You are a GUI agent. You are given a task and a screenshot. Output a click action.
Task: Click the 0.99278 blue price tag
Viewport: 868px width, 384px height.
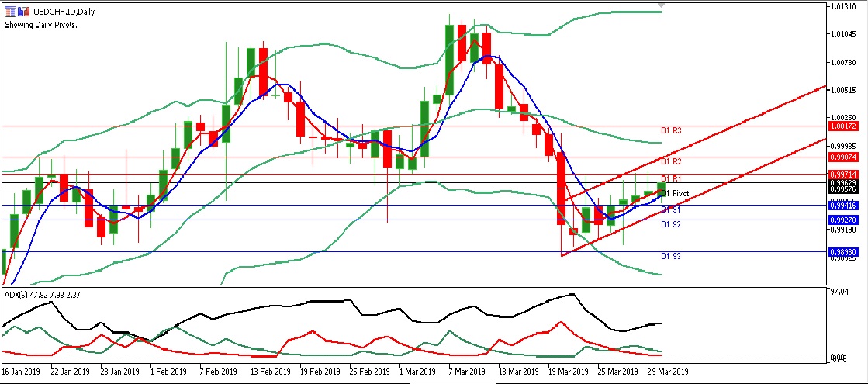(843, 220)
